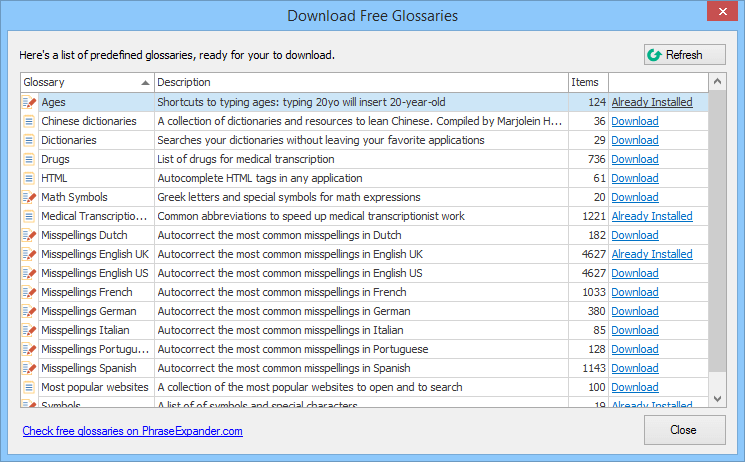
Task: Open the PhraseExpander.com free glossaries link
Action: (x=133, y=431)
